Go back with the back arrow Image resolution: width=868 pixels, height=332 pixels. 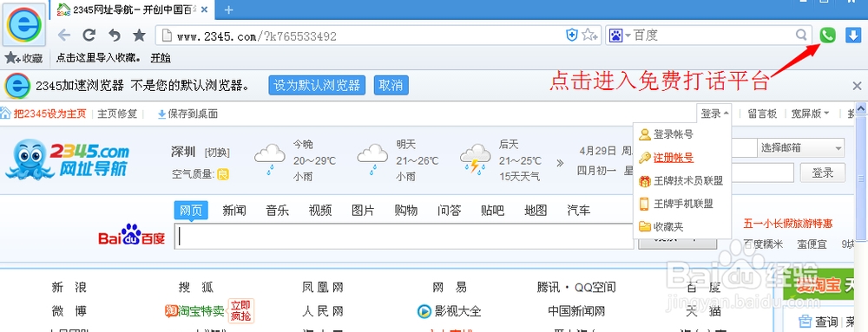64,36
